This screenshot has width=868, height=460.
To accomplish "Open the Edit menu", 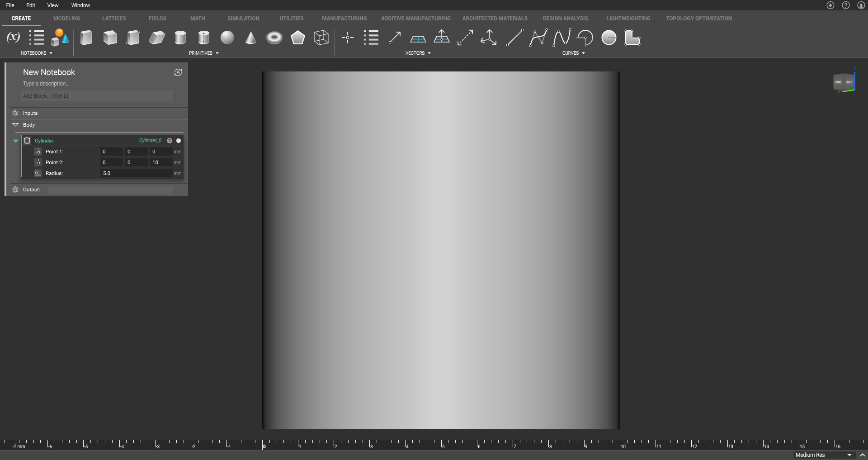I will click(x=31, y=5).
